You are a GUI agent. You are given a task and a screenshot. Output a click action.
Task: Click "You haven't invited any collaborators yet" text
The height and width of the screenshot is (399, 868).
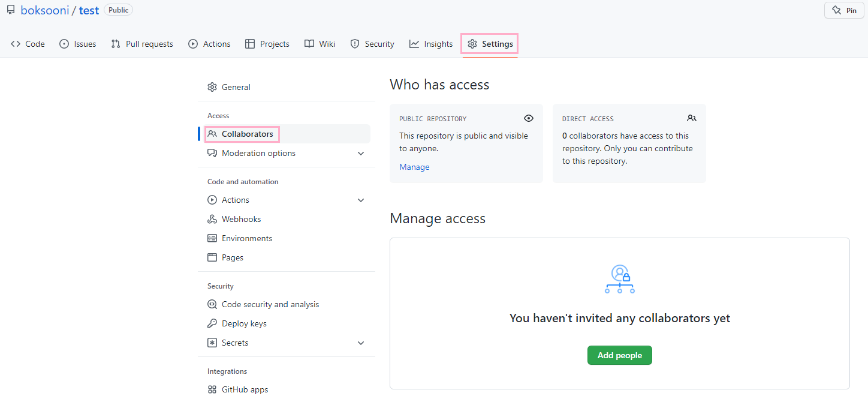click(620, 318)
